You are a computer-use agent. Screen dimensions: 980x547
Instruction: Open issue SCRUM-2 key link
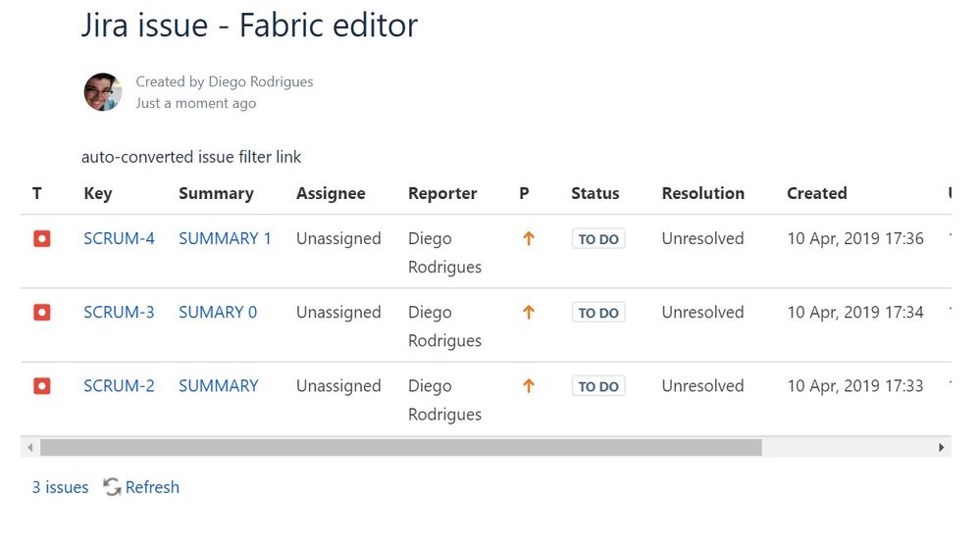point(119,386)
